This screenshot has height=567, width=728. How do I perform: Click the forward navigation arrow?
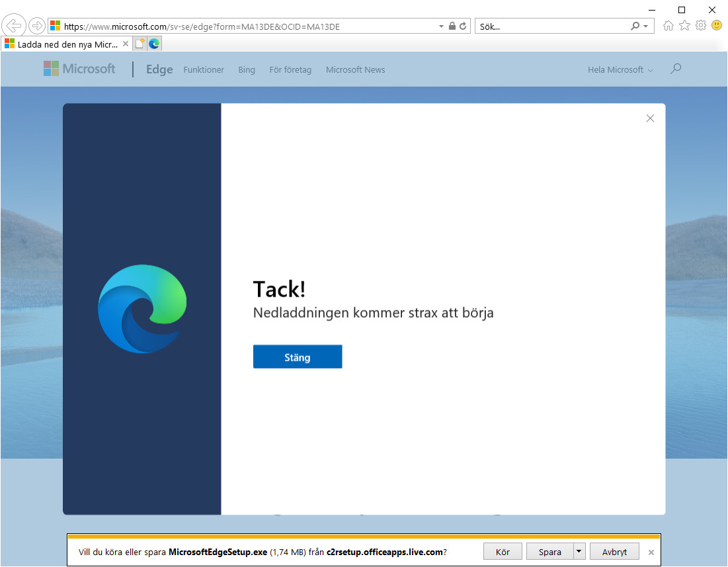[37, 25]
